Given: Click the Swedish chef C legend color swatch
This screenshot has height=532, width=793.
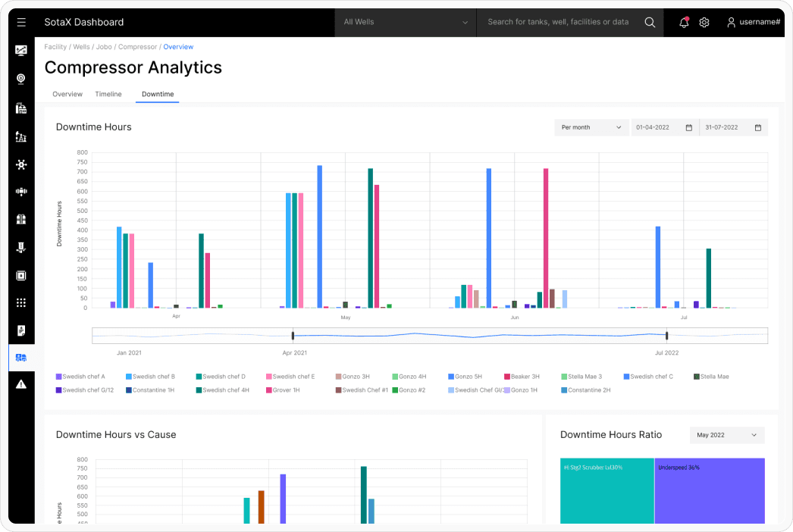Looking at the screenshot, I should 626,377.
